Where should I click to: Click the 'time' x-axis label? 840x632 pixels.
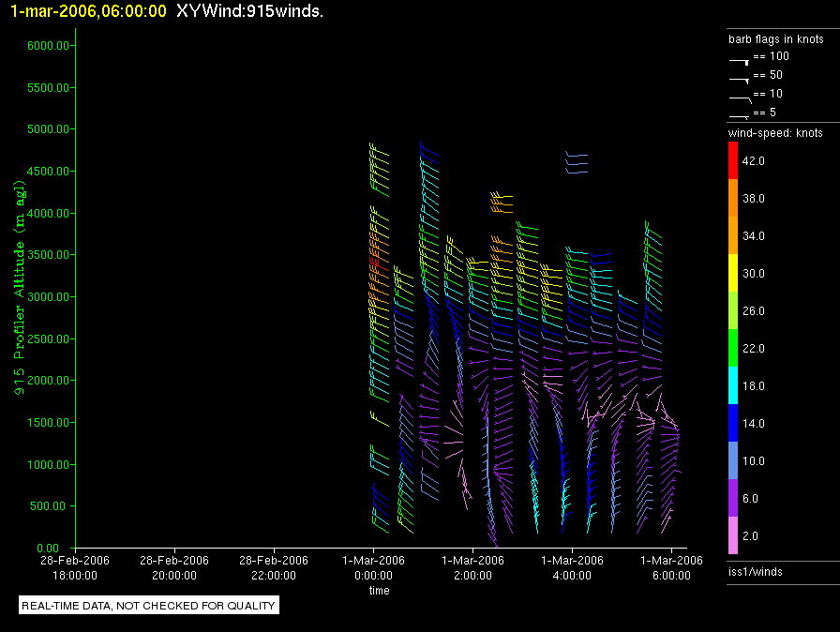click(379, 591)
